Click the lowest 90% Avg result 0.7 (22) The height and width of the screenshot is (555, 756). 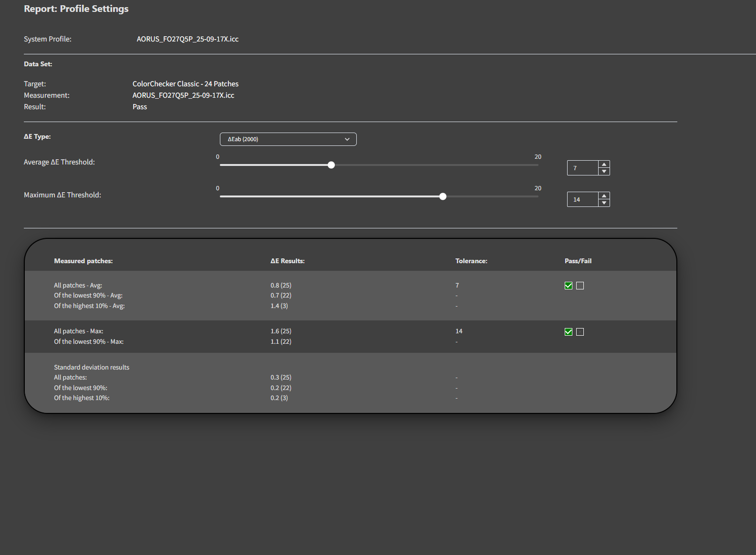(281, 296)
